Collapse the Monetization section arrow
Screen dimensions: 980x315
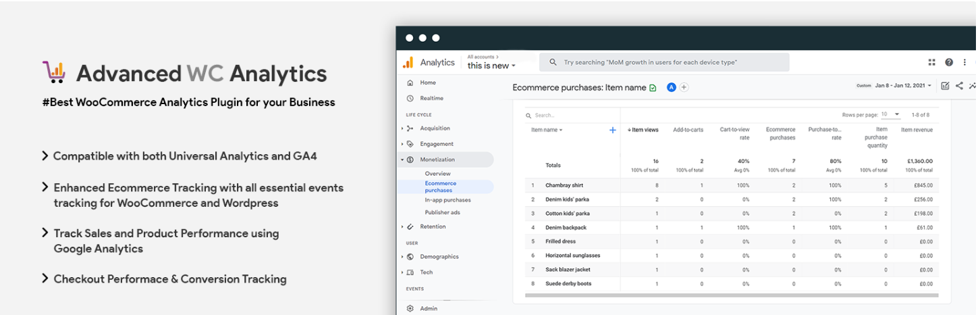[x=402, y=160]
